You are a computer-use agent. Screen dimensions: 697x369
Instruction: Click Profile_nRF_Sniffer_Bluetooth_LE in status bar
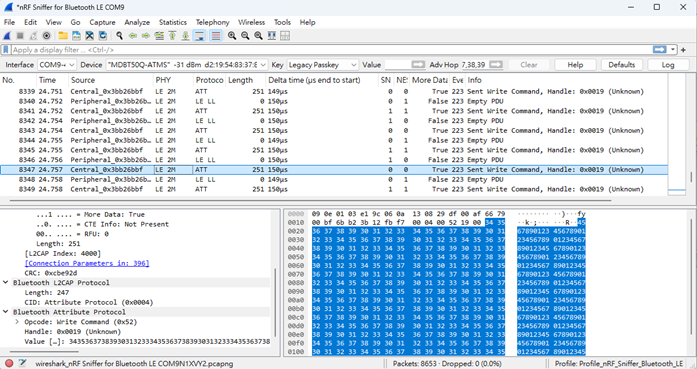pos(619,363)
